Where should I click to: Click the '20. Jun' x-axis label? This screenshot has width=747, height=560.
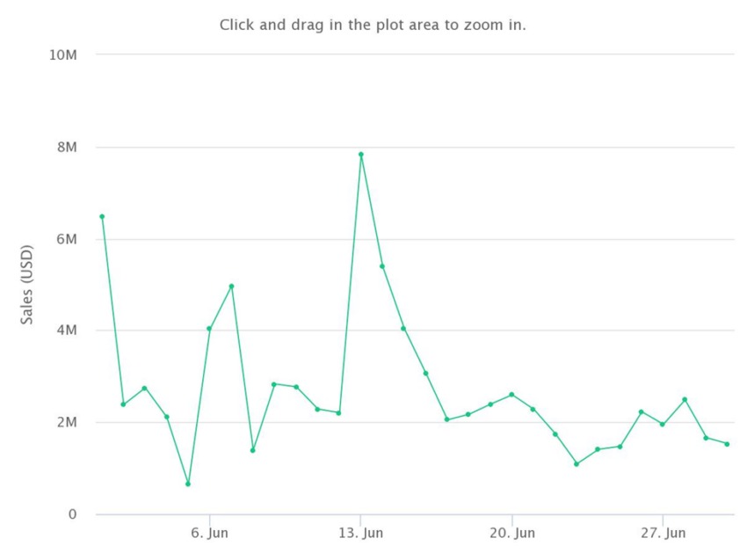click(x=512, y=533)
